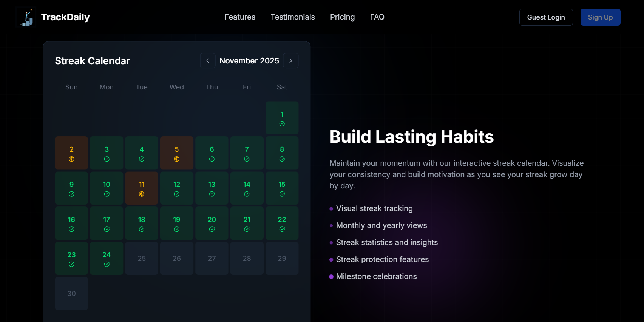
Task: Click the checkmark icon on day 15
Action: tap(282, 194)
